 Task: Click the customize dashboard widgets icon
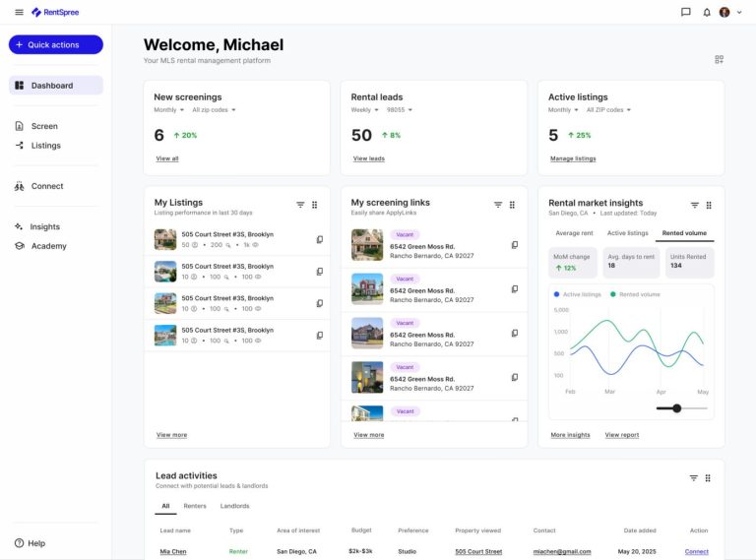(x=719, y=60)
